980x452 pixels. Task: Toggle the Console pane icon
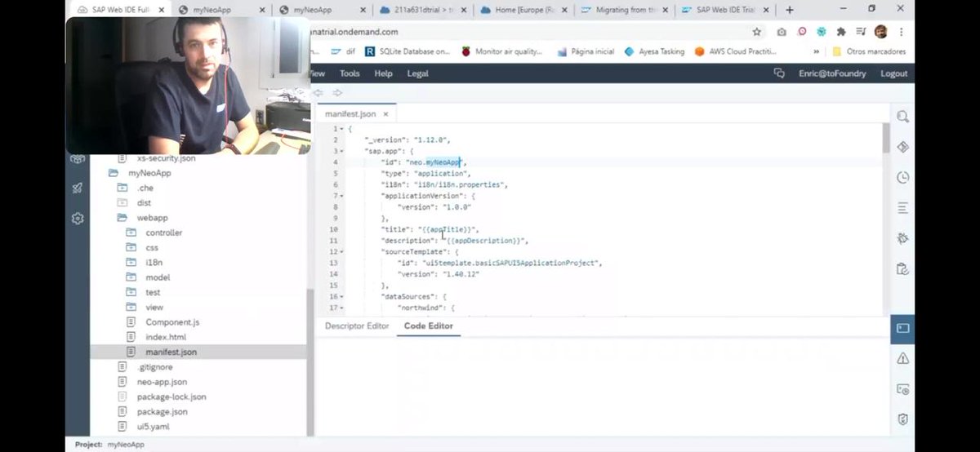[902, 328]
